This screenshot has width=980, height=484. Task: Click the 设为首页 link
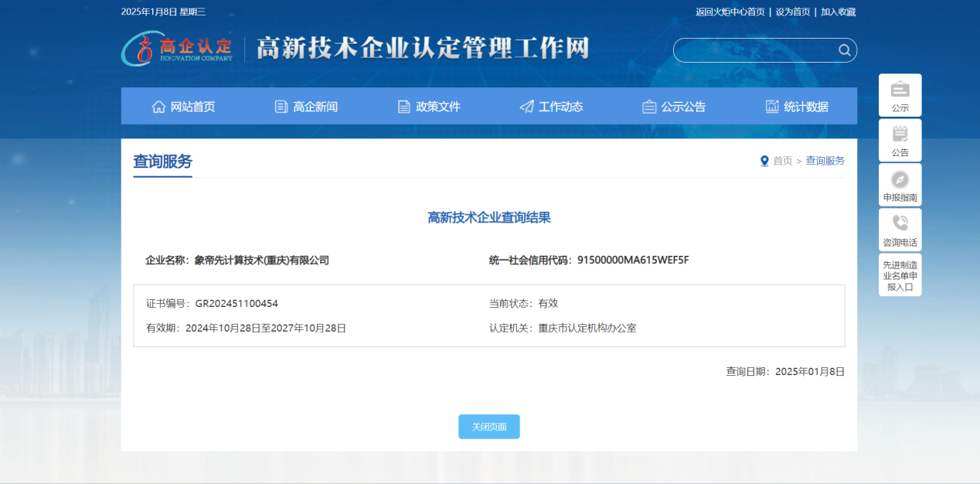point(793,12)
